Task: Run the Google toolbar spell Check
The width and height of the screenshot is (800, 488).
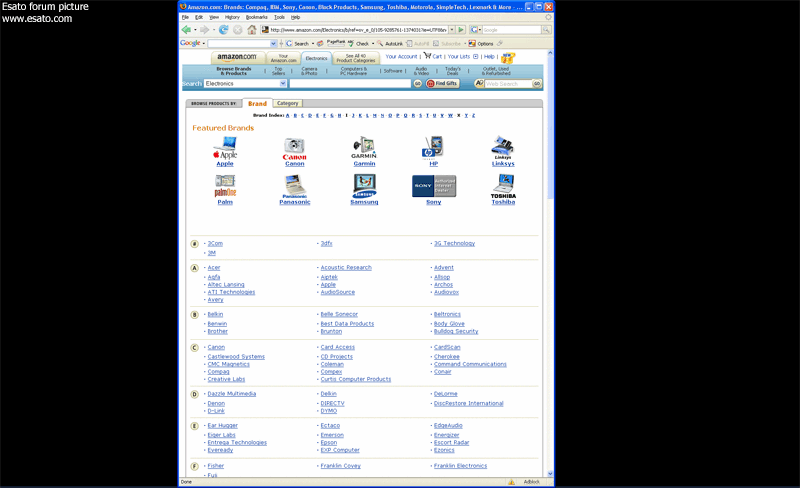Action: click(359, 43)
